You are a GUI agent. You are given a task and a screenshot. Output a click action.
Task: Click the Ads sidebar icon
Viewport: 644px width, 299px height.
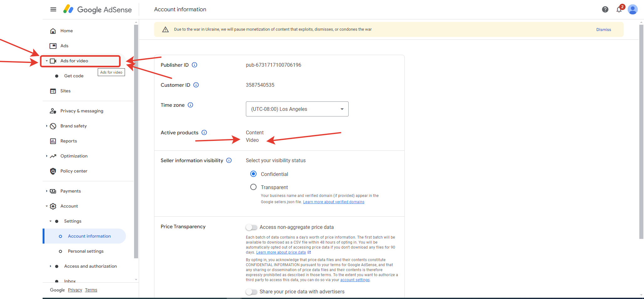pyautogui.click(x=53, y=46)
